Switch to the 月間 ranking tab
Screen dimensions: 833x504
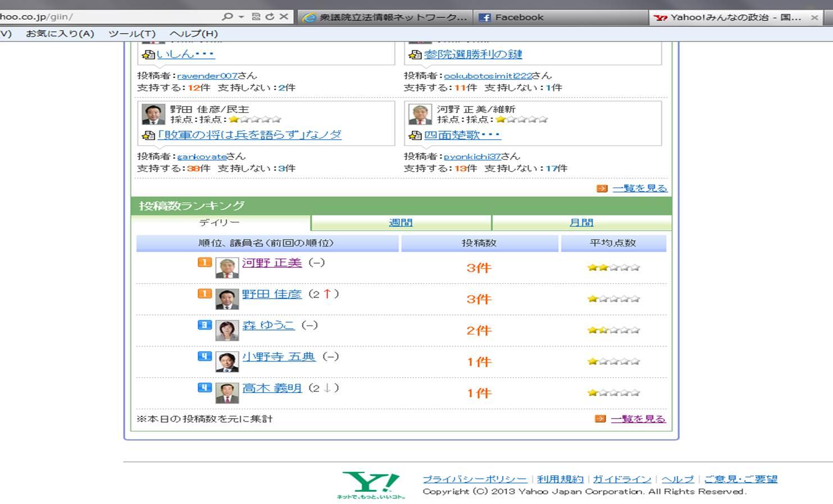point(581,223)
